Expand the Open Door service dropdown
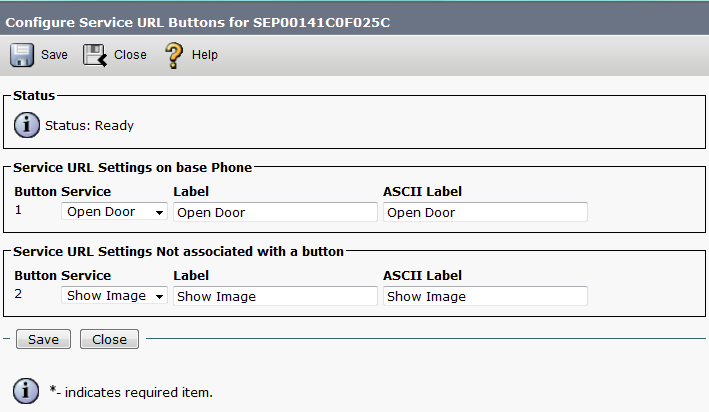The image size is (709, 412). 114,212
